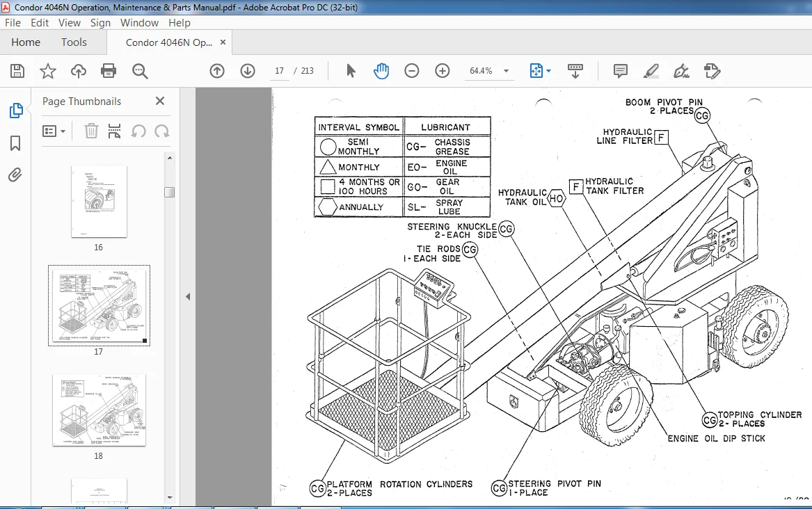Zoom in with the plus button
The height and width of the screenshot is (509, 812).
click(x=443, y=71)
